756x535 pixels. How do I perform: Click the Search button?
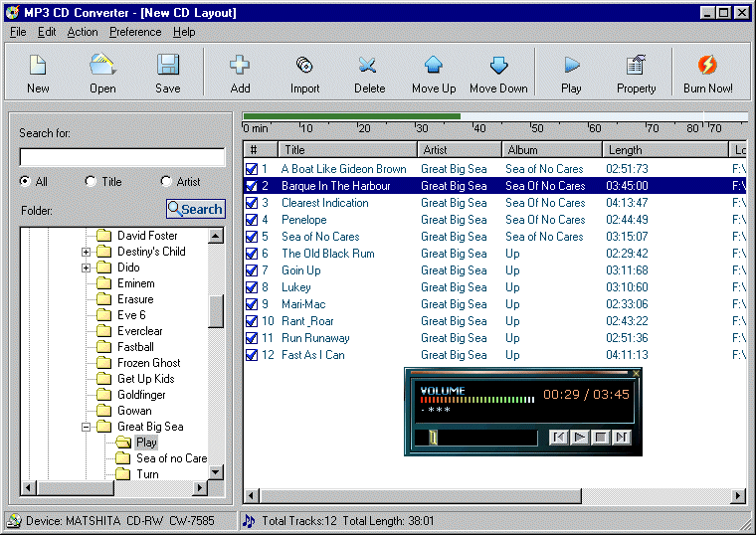196,209
